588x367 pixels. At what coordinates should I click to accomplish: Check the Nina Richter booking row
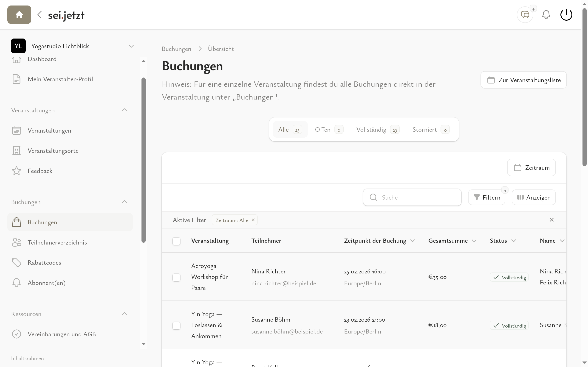(176, 277)
